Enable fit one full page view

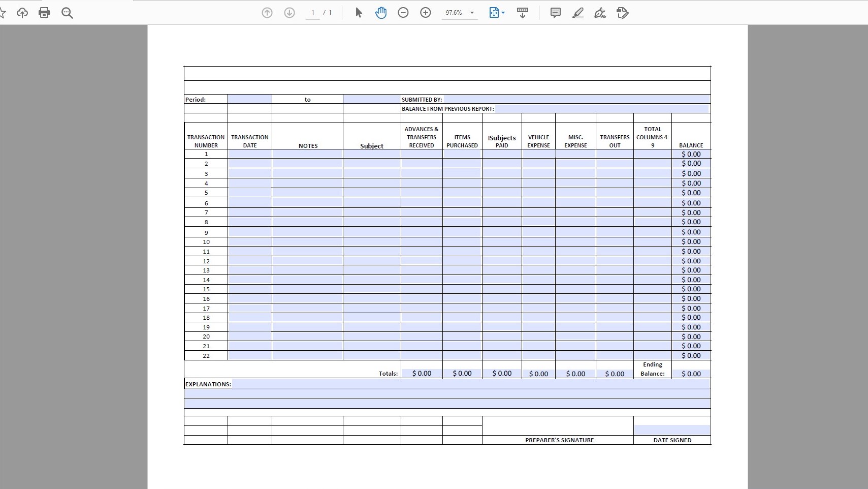494,13
